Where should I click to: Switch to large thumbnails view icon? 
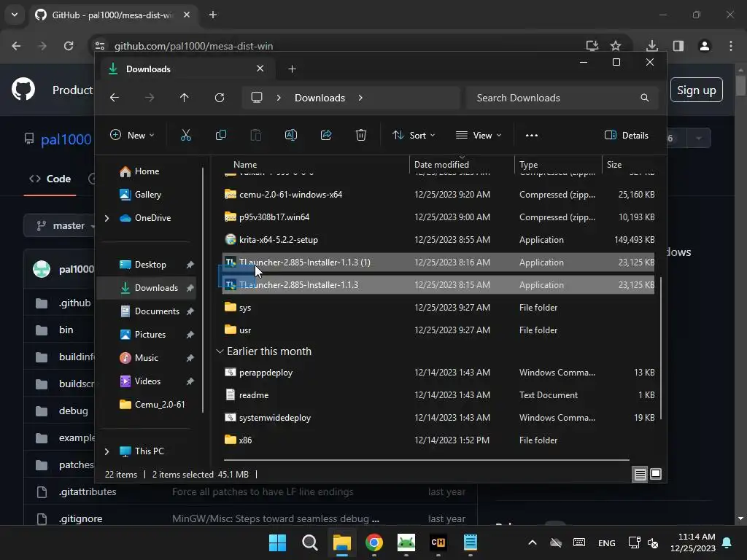coord(656,474)
